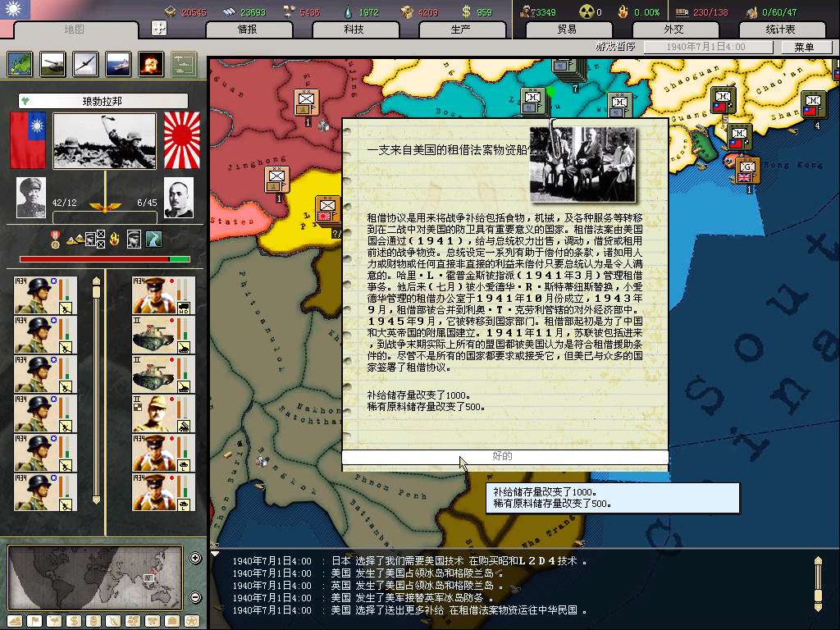Click the dissent flame icon showing 0.00%
Screen dimensions: 840x630
(x=623, y=11)
